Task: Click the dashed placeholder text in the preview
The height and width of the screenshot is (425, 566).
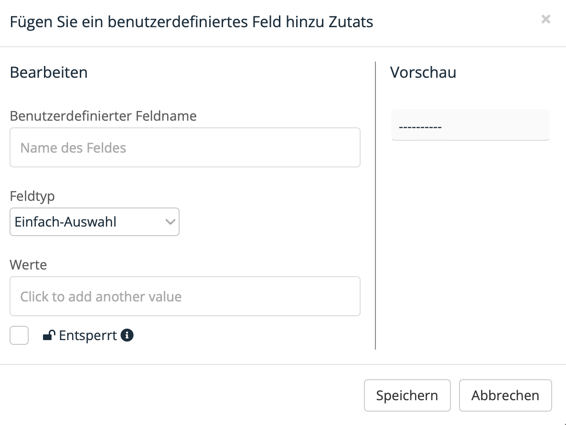Action: coord(420,127)
